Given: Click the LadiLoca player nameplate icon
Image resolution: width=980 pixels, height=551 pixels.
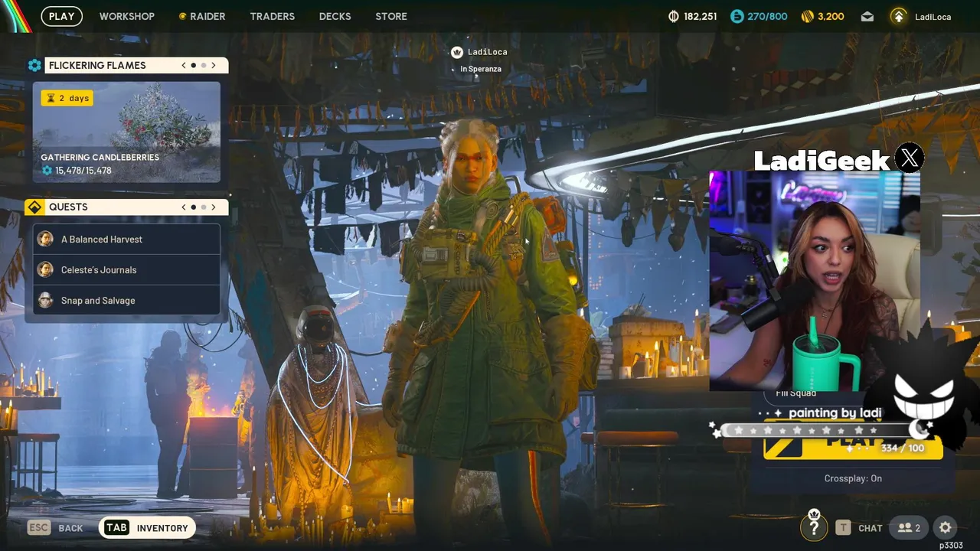Looking at the screenshot, I should coord(457,52).
